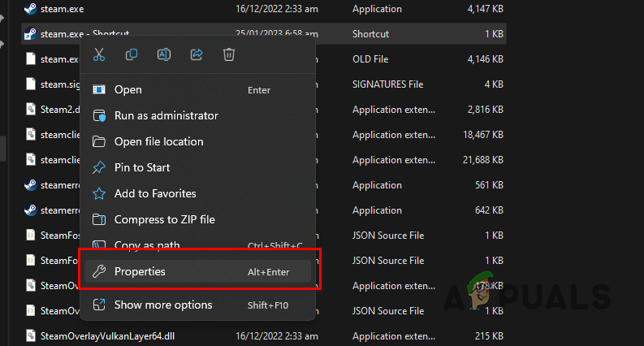Choose Open file location
This screenshot has height=346, width=644.
coord(197,141)
